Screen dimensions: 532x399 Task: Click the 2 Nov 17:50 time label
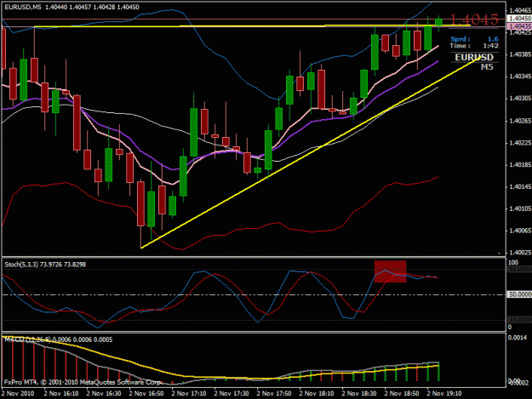(x=274, y=394)
